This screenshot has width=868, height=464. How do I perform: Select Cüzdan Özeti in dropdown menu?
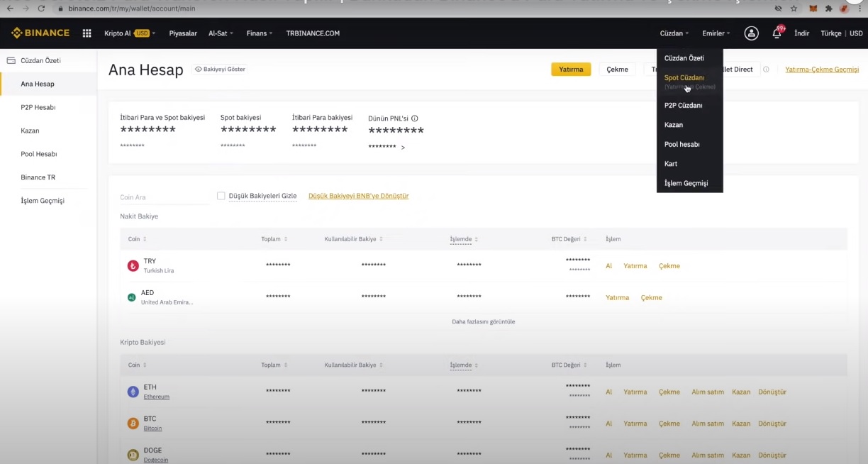click(684, 58)
